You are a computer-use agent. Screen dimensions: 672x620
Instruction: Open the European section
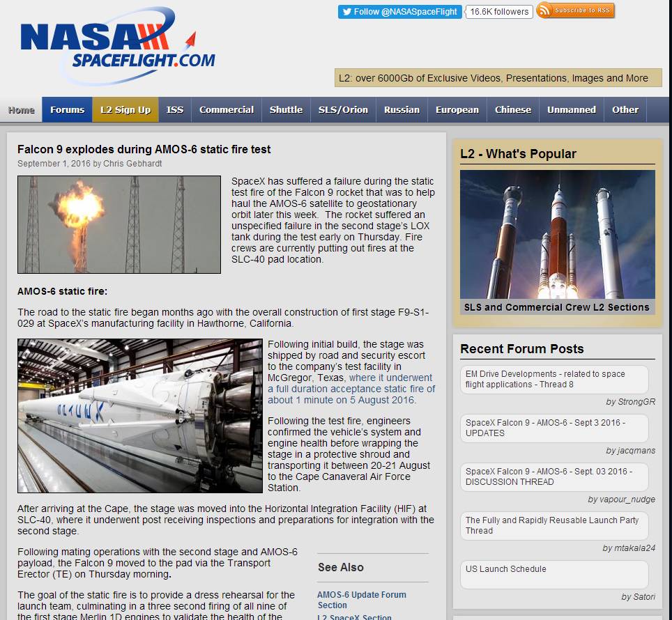tap(457, 109)
